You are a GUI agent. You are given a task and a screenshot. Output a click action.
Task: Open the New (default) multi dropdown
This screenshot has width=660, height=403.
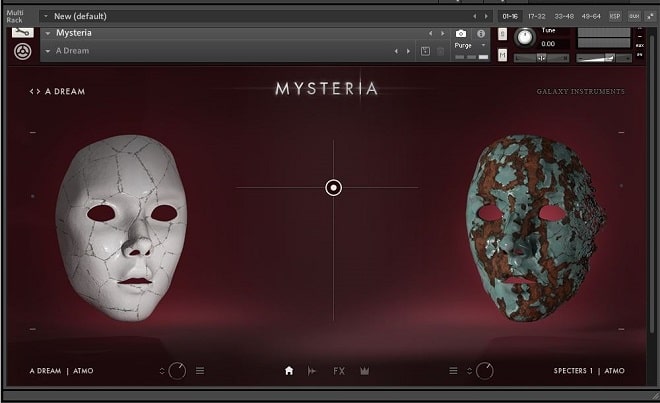click(46, 16)
